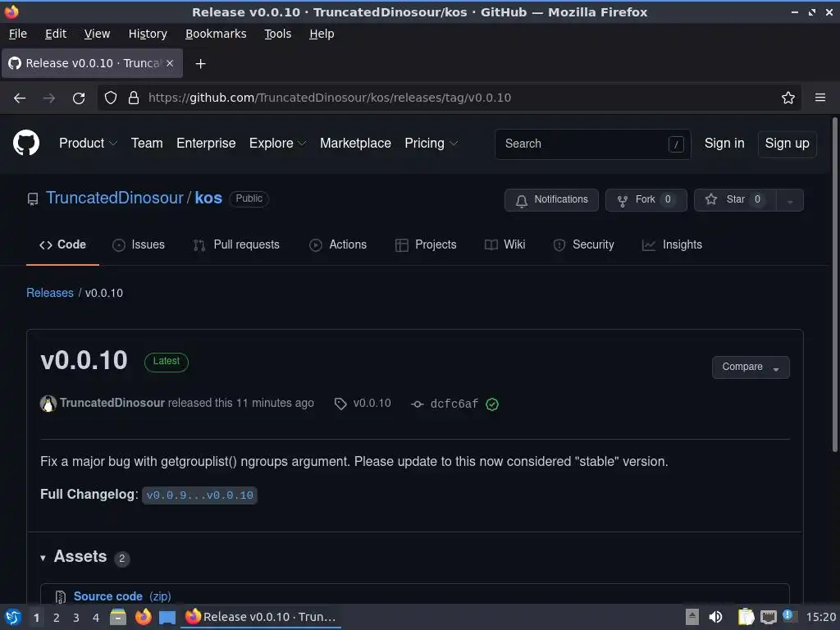Image resolution: width=840 pixels, height=630 pixels.
Task: Switch to the Issues tab
Action: click(139, 244)
